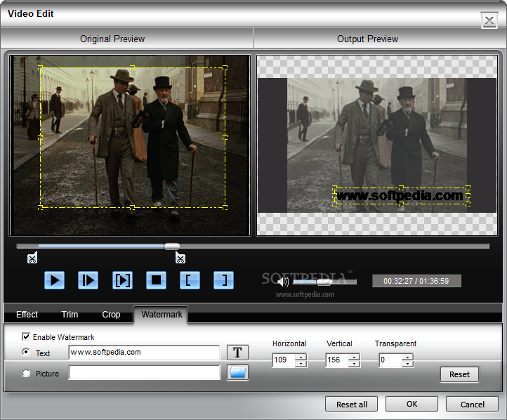Click the Reset button in Watermark panel
Viewport: 507px width, 420px height.
(x=459, y=374)
